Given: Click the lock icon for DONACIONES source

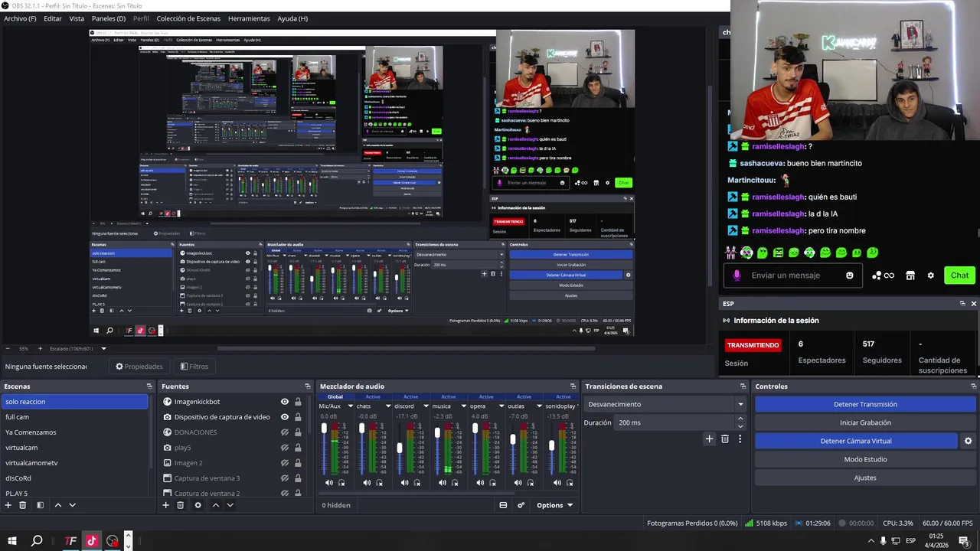Looking at the screenshot, I should pyautogui.click(x=298, y=432).
